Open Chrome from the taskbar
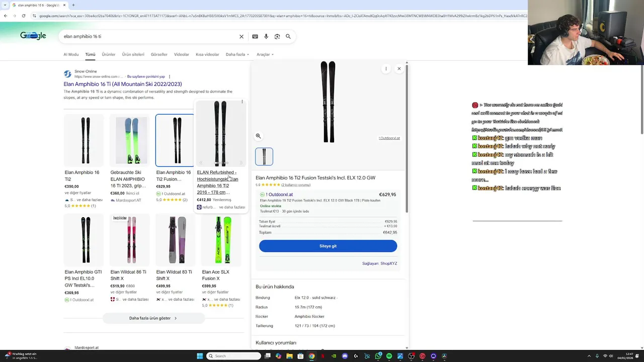This screenshot has height=362, width=644. click(x=311, y=356)
